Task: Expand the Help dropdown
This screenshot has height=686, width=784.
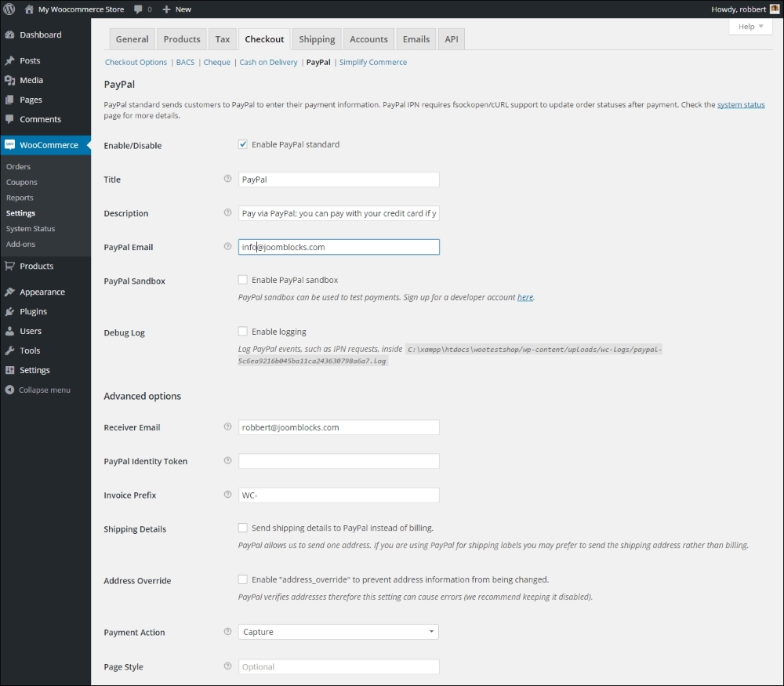Action: [x=750, y=26]
